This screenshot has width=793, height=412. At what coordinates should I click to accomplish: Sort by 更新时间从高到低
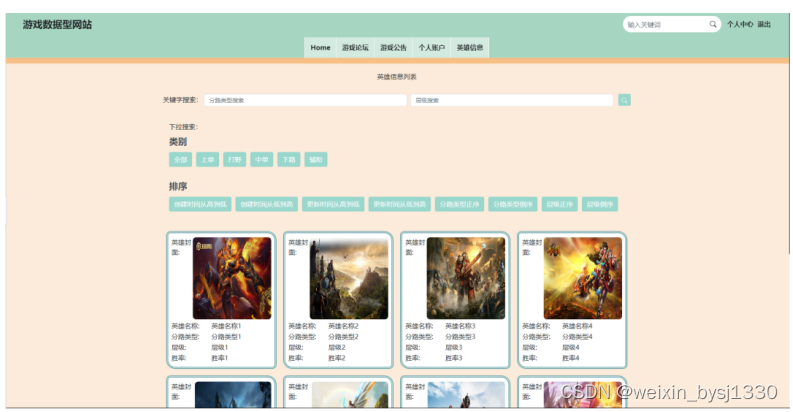(x=333, y=204)
